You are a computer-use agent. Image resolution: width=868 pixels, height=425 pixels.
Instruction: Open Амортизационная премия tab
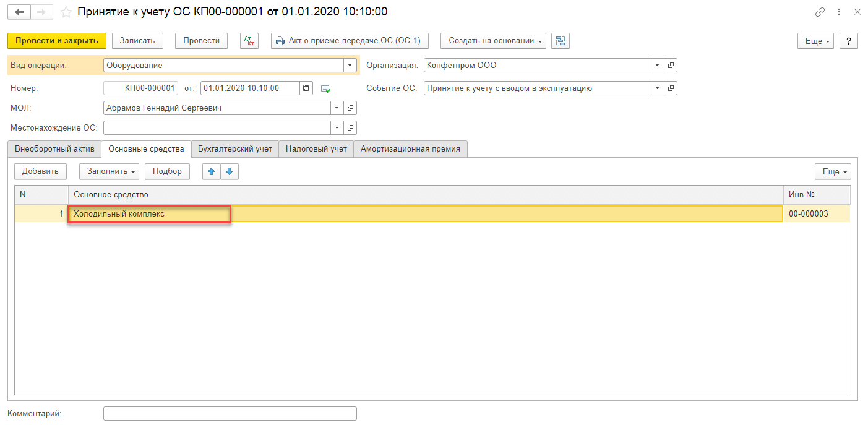coord(410,149)
